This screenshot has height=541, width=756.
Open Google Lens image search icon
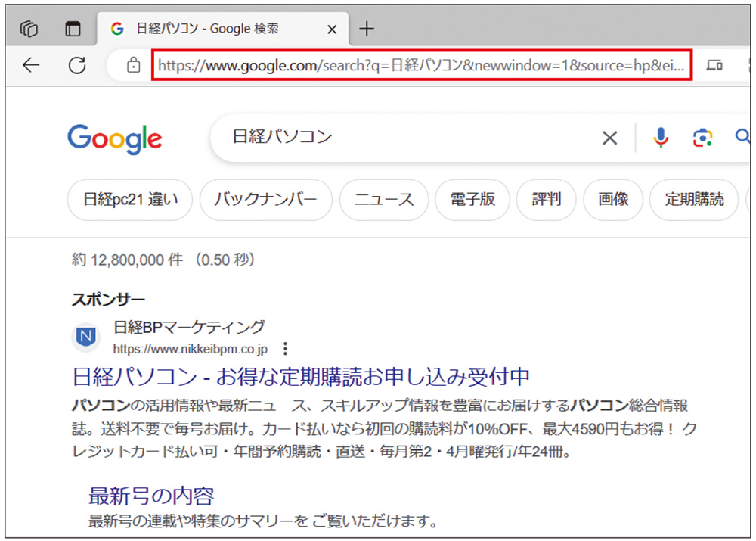point(702,137)
